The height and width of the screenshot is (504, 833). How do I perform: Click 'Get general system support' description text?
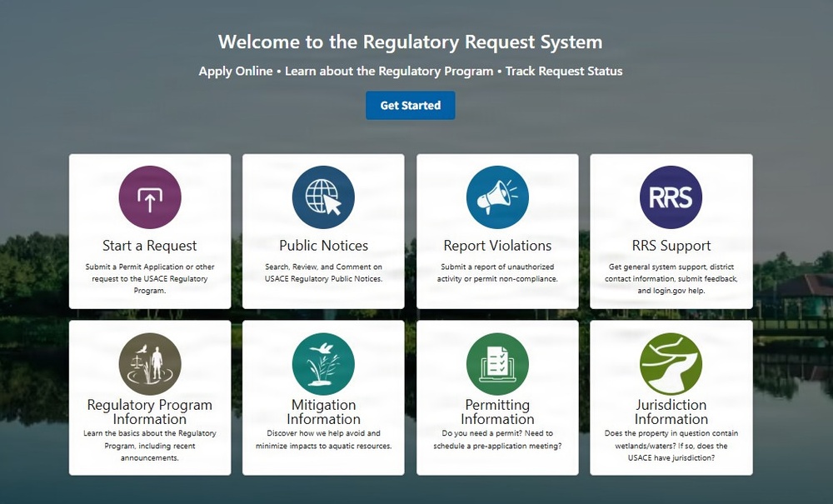point(671,278)
